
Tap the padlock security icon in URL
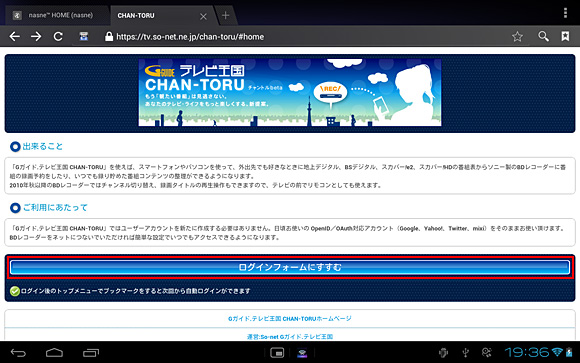[x=109, y=36]
